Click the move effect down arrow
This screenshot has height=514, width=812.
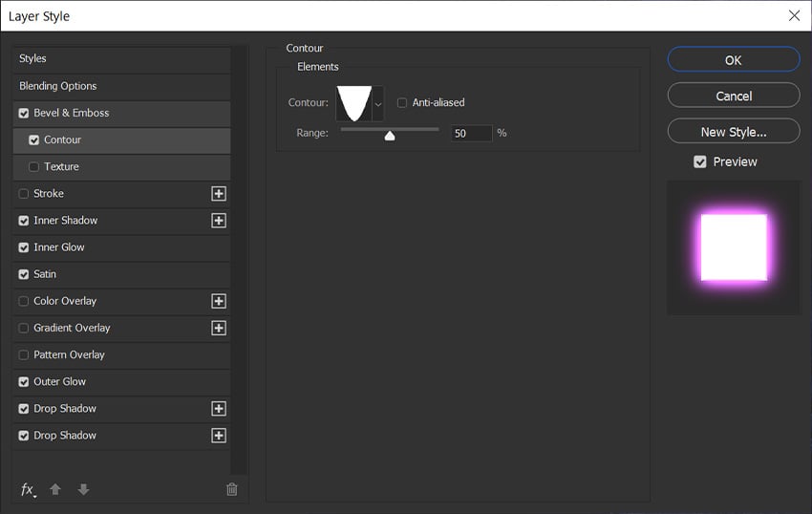pyautogui.click(x=83, y=489)
